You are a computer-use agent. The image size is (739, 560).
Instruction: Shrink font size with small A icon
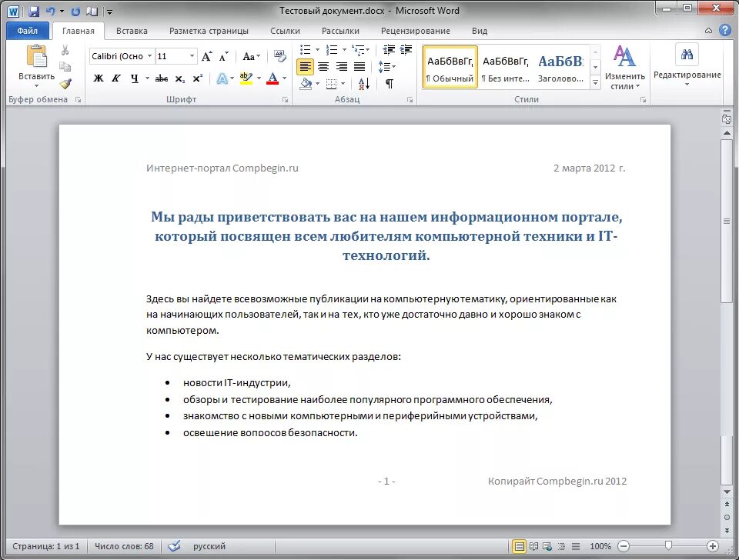[224, 56]
